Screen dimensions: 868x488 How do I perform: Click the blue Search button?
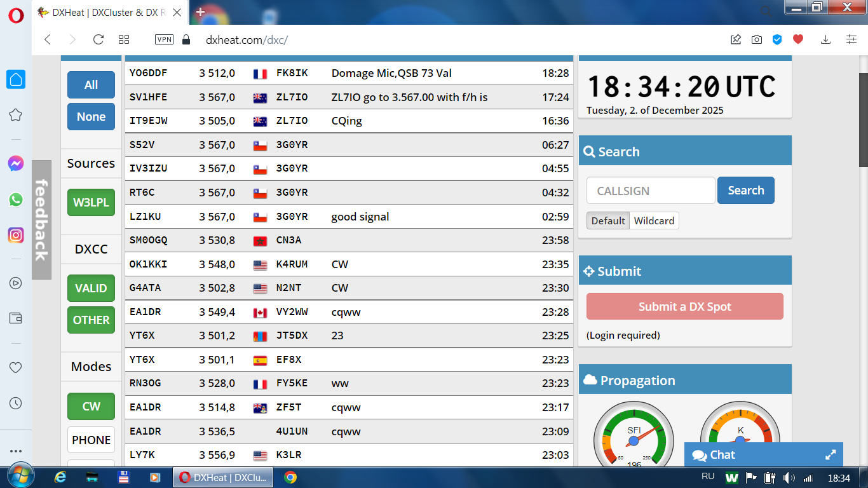[745, 191]
